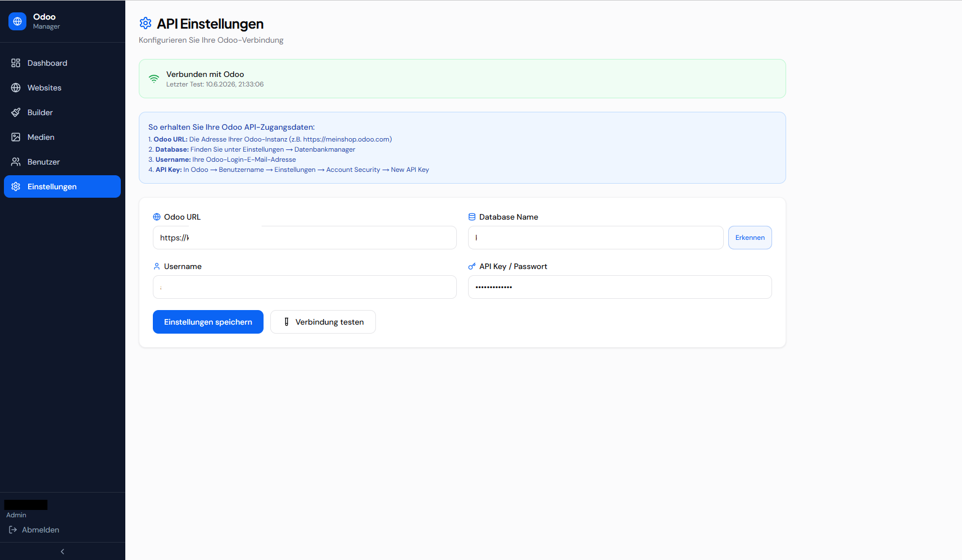This screenshot has width=962, height=560.
Task: Click 'Letzter Test: 10.6.2026, 21:33:06' text
Action: [x=215, y=84]
